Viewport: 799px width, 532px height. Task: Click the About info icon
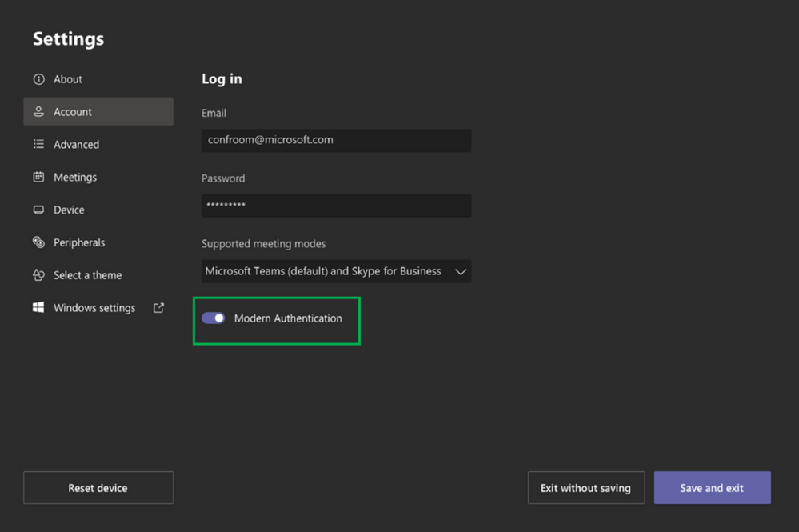38,79
